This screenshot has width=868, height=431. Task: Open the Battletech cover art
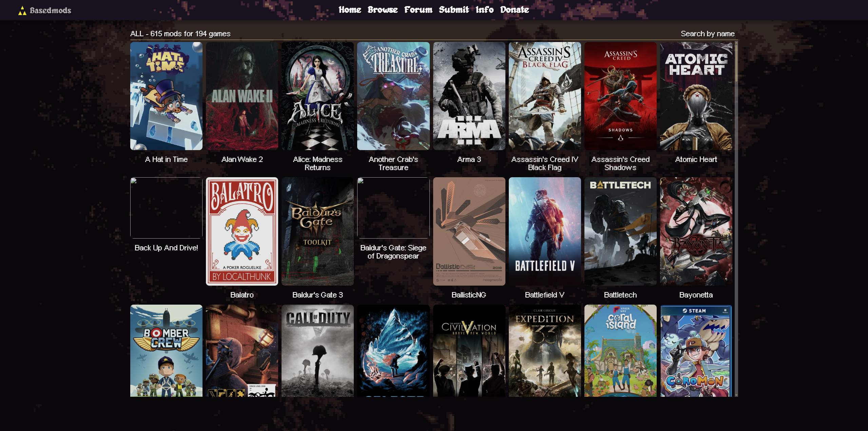[620, 231]
